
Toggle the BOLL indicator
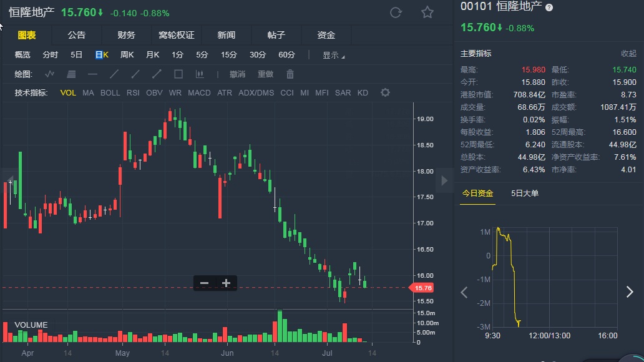point(110,93)
